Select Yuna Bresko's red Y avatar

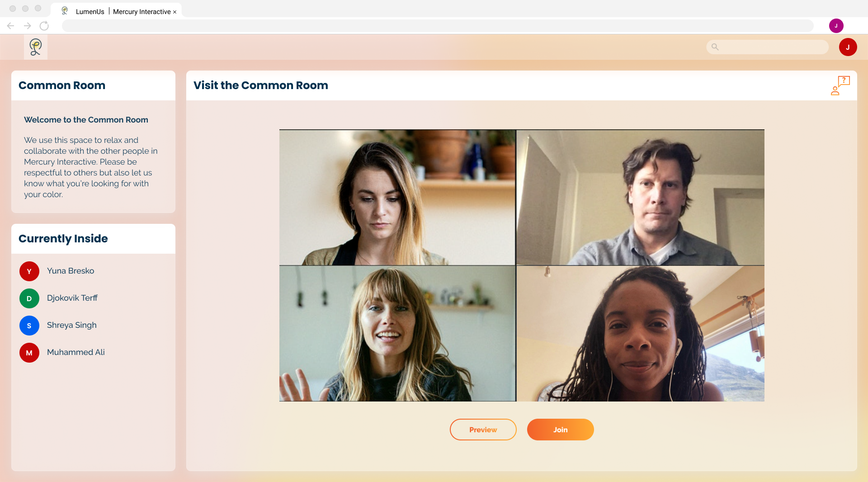[x=29, y=271]
